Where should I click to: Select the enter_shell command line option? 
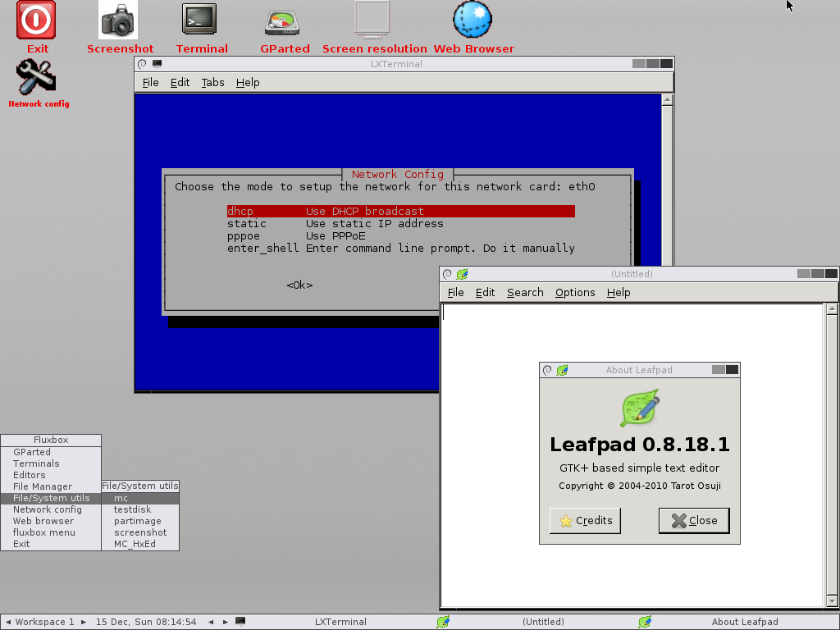(400, 248)
